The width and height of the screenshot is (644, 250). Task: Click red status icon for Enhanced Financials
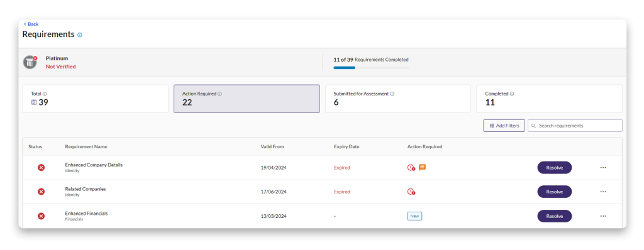tap(41, 216)
